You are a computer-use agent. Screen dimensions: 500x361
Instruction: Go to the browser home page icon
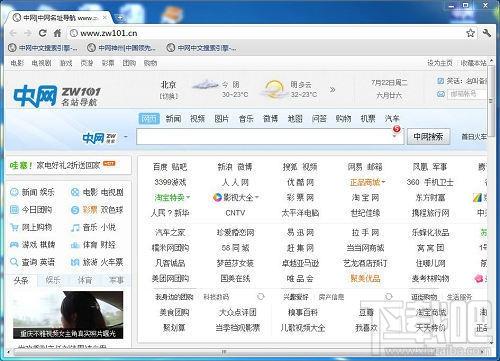(57, 33)
